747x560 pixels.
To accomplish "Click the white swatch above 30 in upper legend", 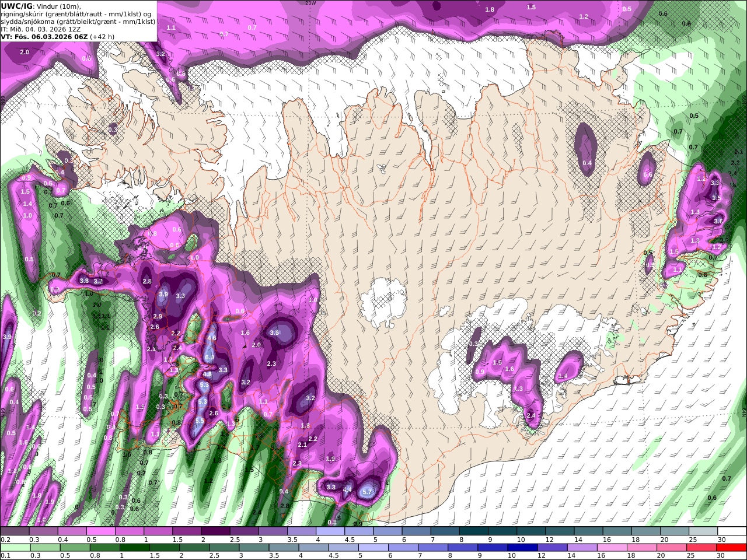I will tap(732, 531).
